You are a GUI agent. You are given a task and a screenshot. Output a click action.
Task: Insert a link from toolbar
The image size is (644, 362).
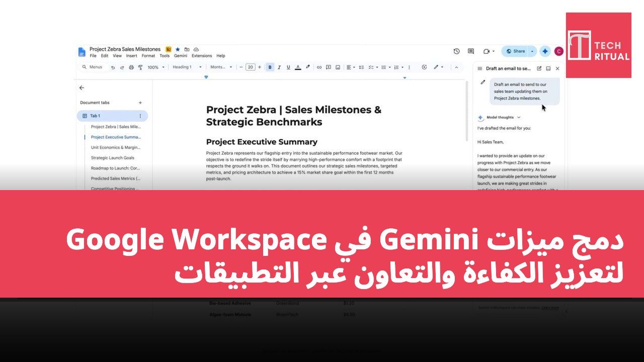pyautogui.click(x=319, y=67)
